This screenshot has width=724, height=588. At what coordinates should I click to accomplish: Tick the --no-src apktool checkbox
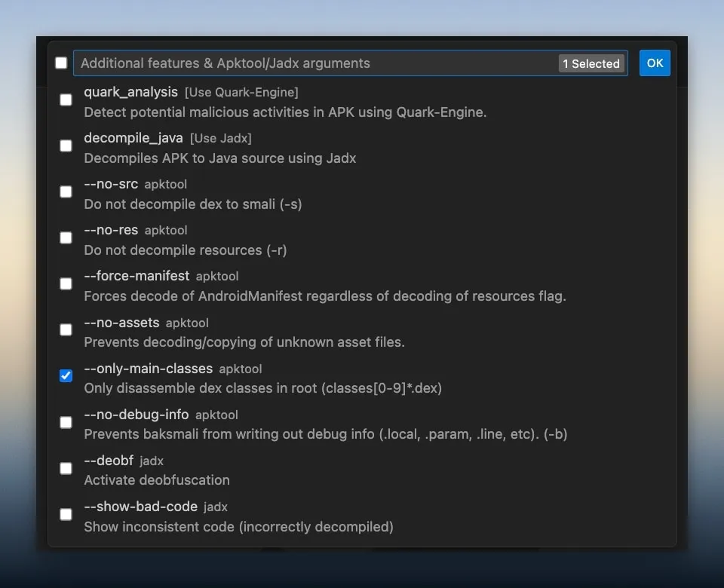click(x=66, y=191)
